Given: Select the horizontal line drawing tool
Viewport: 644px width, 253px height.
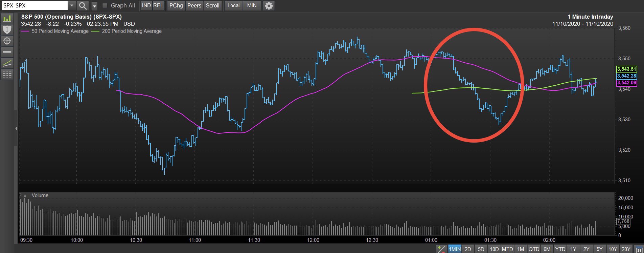Looking at the screenshot, I should (7, 52).
